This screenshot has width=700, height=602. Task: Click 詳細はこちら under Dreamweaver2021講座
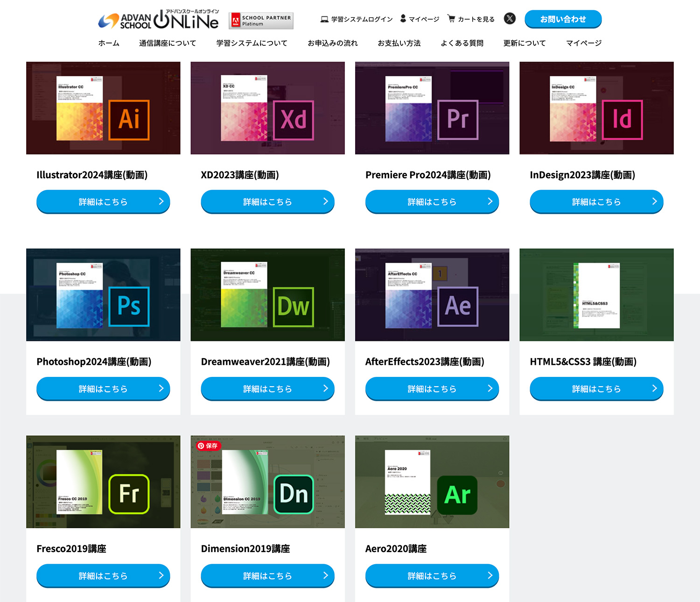pos(267,389)
